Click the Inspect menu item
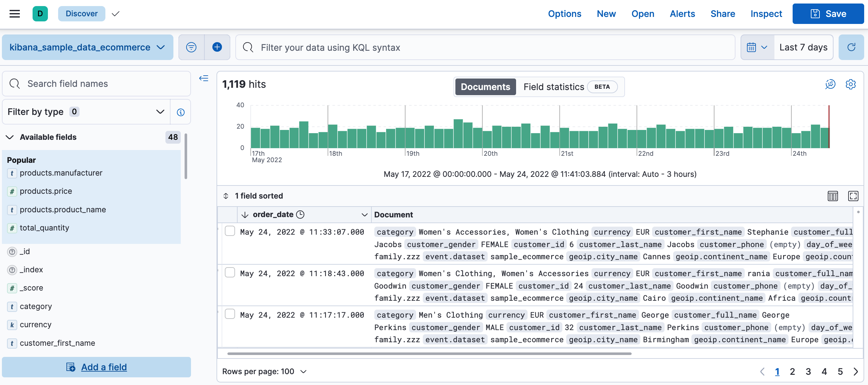868x385 pixels. click(x=766, y=14)
